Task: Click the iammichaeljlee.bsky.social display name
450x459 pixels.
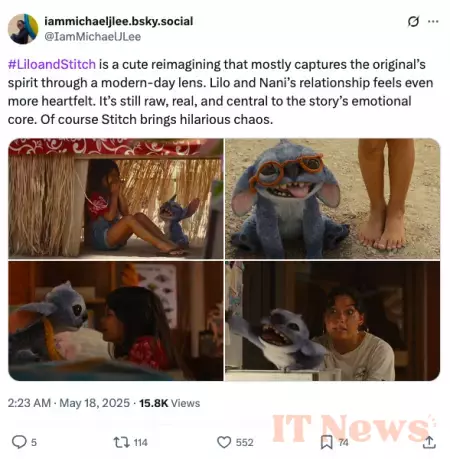Action: (119, 21)
